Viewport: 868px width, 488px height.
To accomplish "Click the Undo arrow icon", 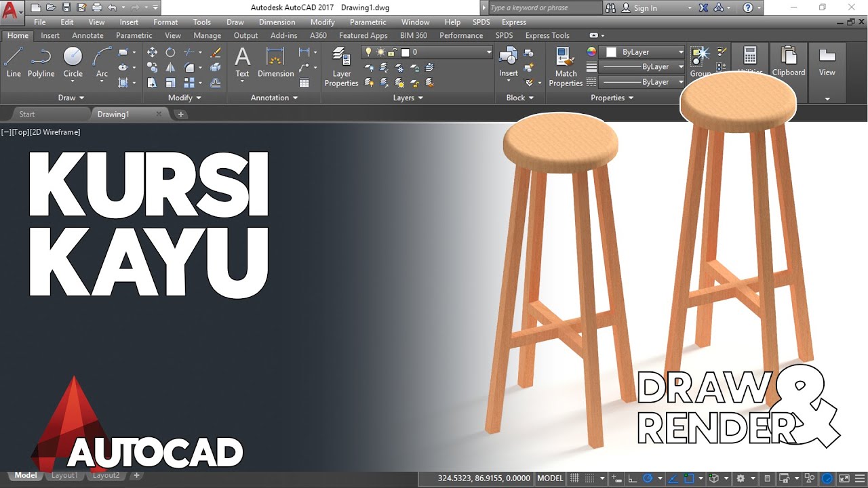I will point(112,7).
